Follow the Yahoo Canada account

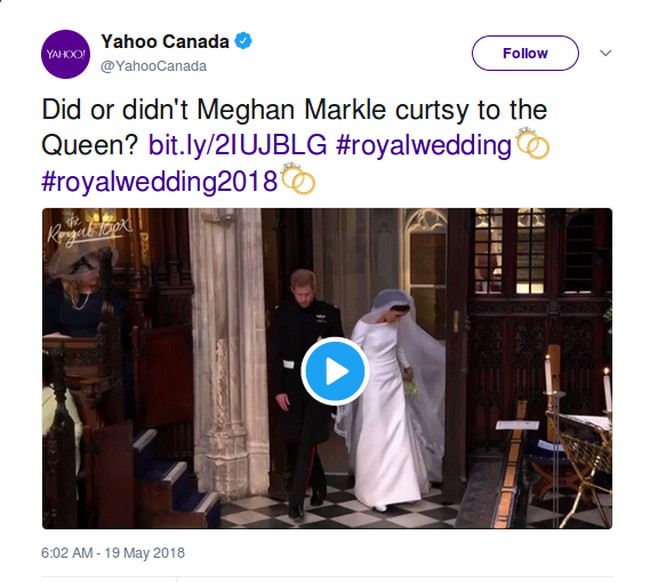524,53
